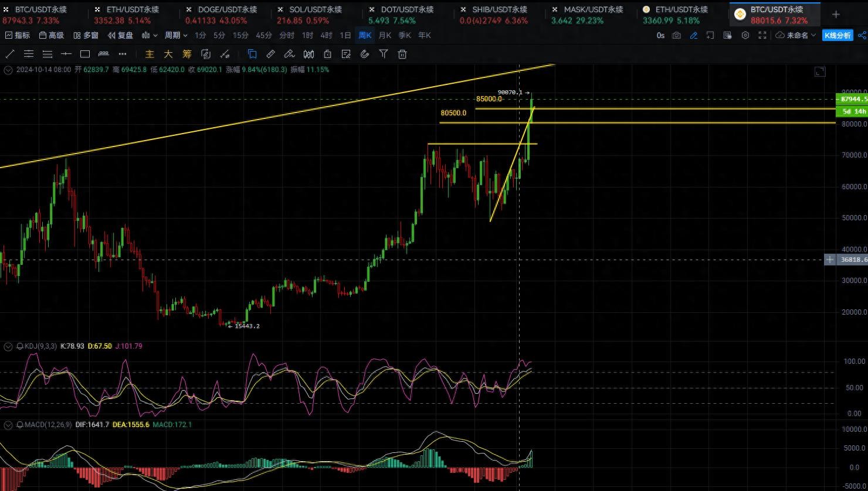The height and width of the screenshot is (491, 868).
Task: Toggle the blue pencil drawing mode
Action: tap(694, 36)
